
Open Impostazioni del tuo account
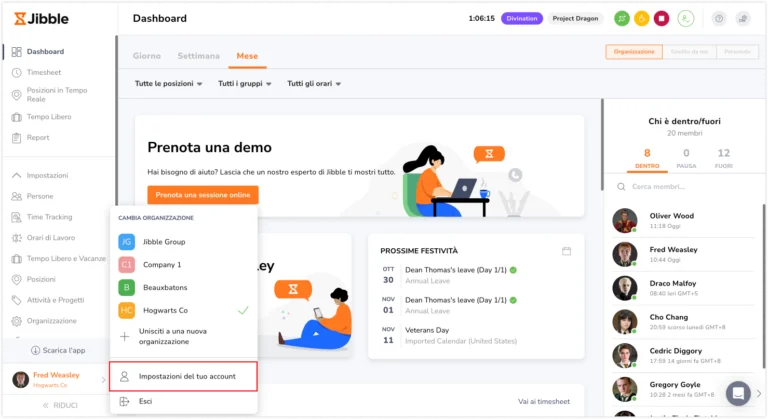click(183, 376)
